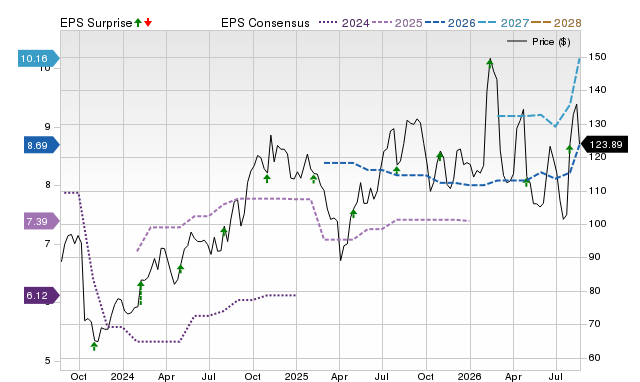This screenshot has height=382, width=640.
Task: Click the 7 EPS axis label
Action: tap(48, 244)
